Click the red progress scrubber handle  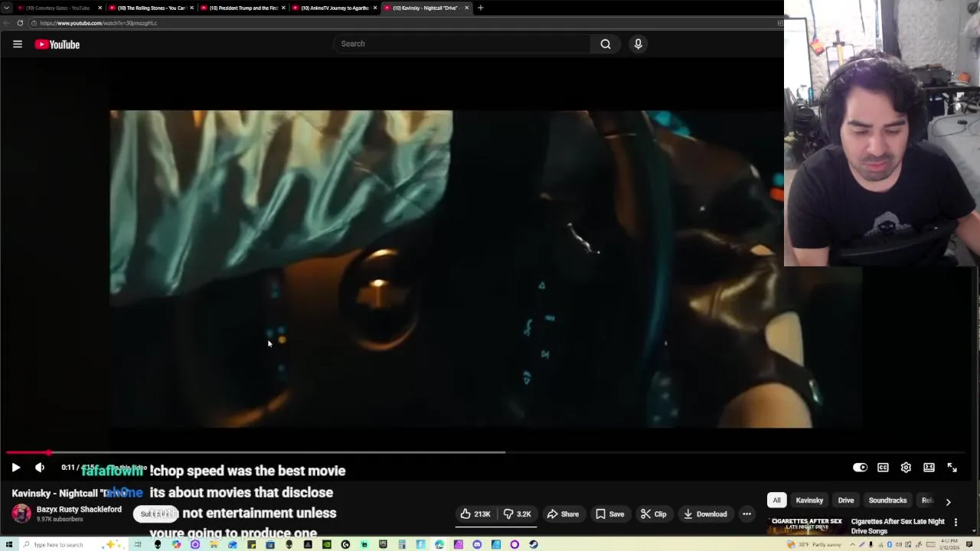click(x=48, y=452)
